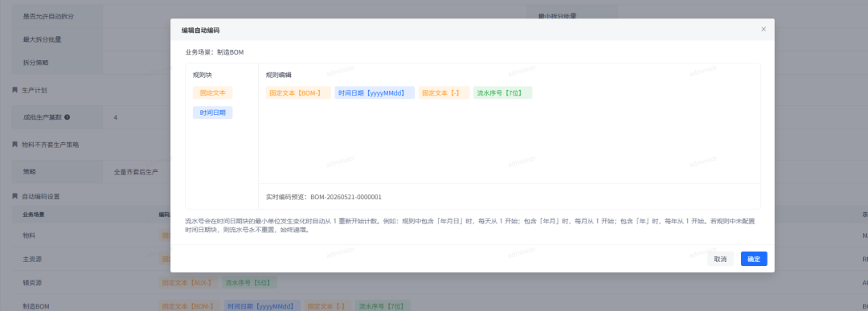
Task: Click the 最大拆分批量 field label
Action: tap(42, 40)
